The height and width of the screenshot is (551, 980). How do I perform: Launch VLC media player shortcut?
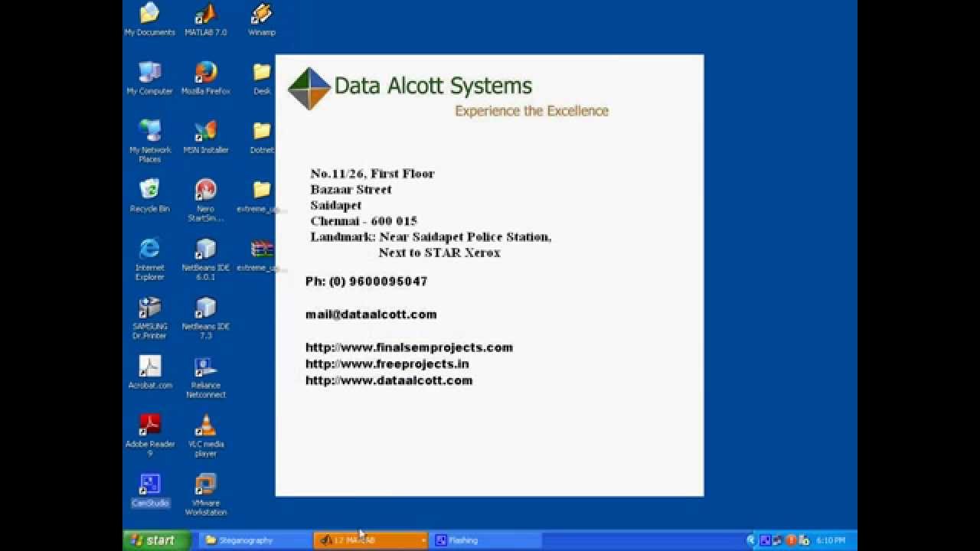[205, 426]
